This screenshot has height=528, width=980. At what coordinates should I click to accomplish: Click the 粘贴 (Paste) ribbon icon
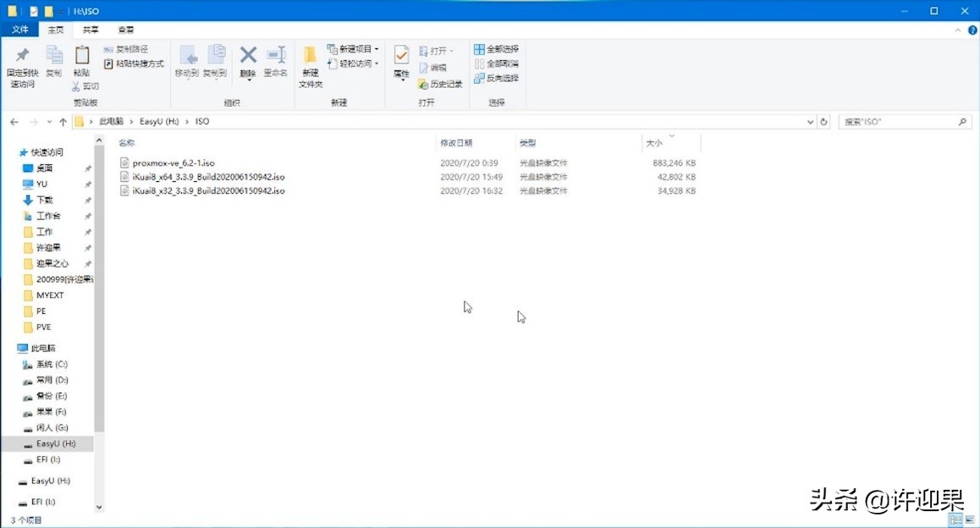(82, 62)
